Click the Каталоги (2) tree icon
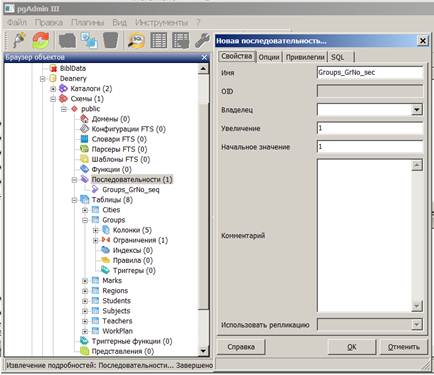The width and height of the screenshot is (434, 375). [63, 88]
